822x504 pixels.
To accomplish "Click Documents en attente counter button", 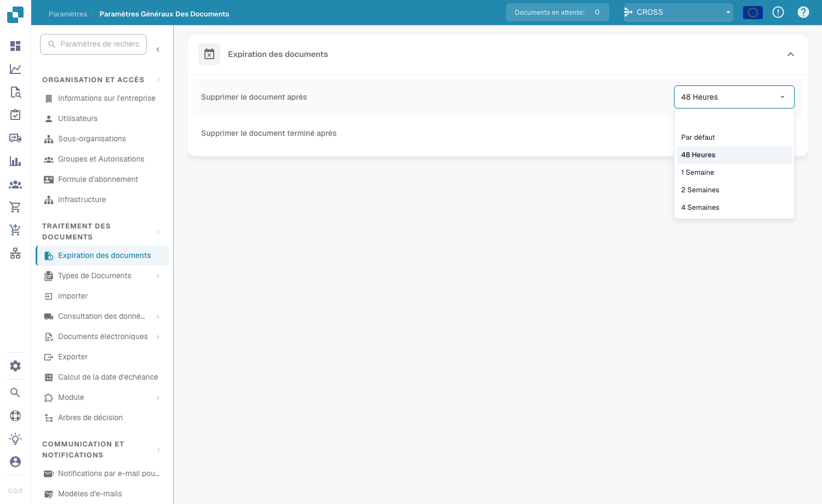I will pyautogui.click(x=557, y=12).
